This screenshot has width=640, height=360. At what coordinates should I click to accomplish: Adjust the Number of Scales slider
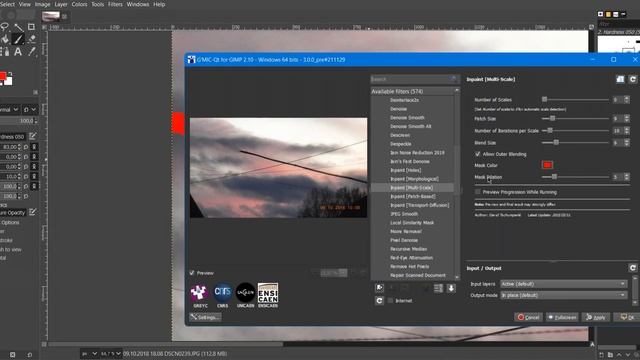(575, 100)
